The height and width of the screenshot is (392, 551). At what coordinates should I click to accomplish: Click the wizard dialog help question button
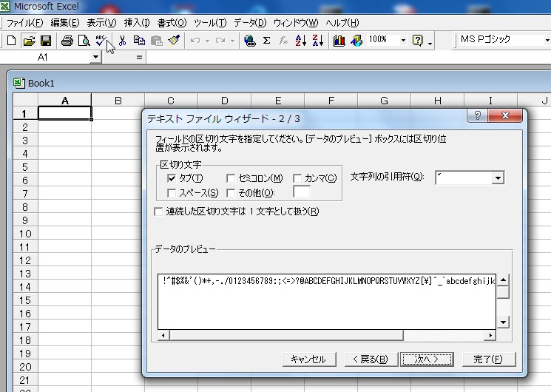pos(478,115)
